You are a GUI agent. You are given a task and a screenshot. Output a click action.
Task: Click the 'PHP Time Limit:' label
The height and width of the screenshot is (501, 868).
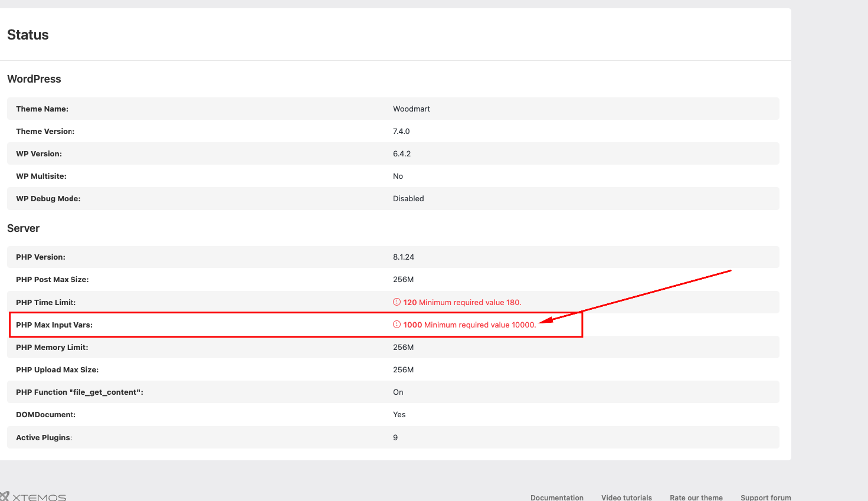pos(46,303)
